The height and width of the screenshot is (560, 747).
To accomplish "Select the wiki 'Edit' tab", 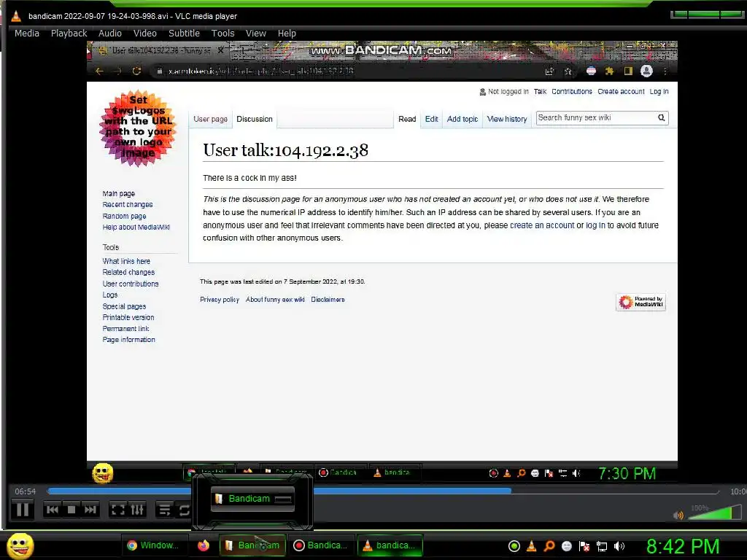I will (x=432, y=119).
